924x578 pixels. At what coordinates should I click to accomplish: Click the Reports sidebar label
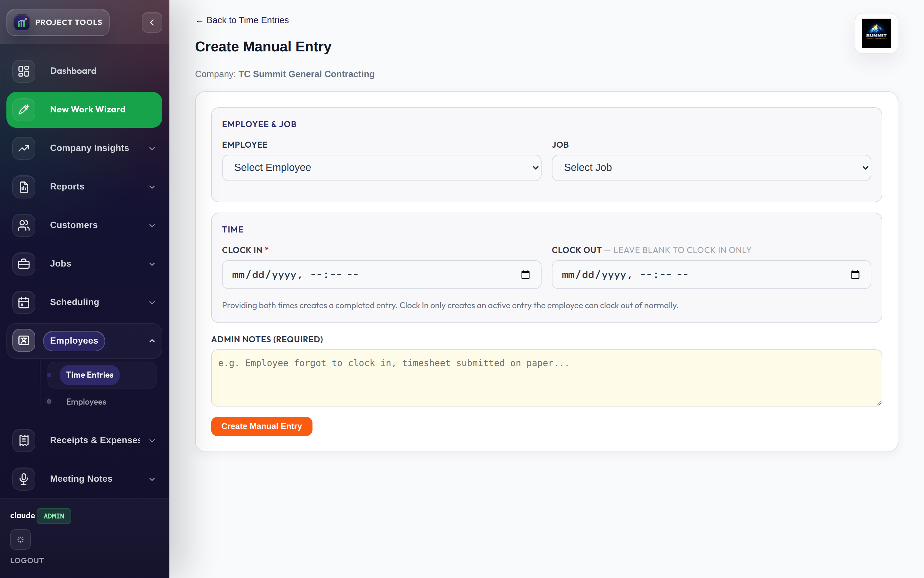67,187
